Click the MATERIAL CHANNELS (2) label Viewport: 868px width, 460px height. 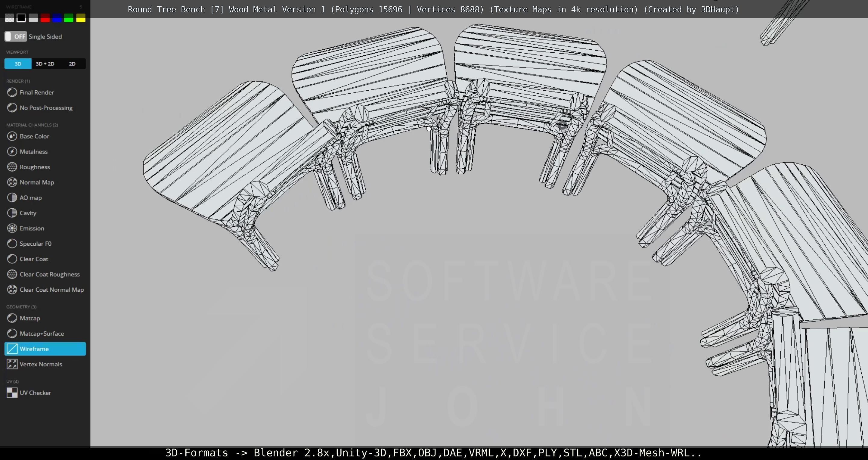pos(32,125)
